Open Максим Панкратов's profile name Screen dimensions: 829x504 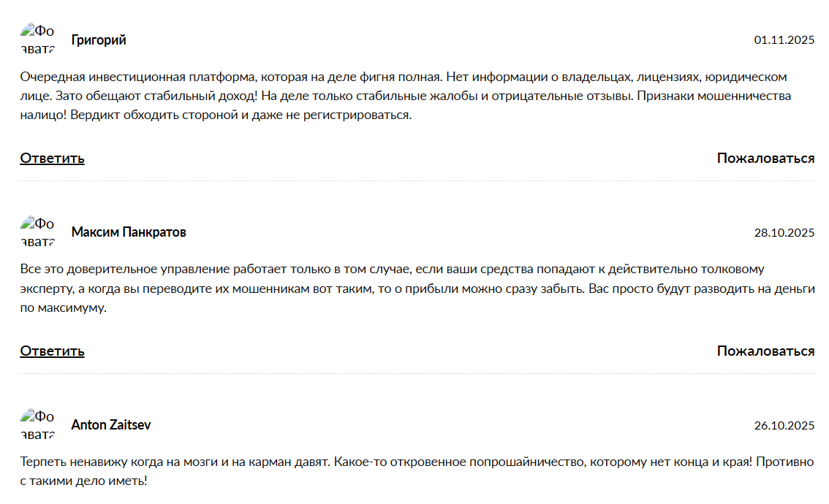coord(129,232)
